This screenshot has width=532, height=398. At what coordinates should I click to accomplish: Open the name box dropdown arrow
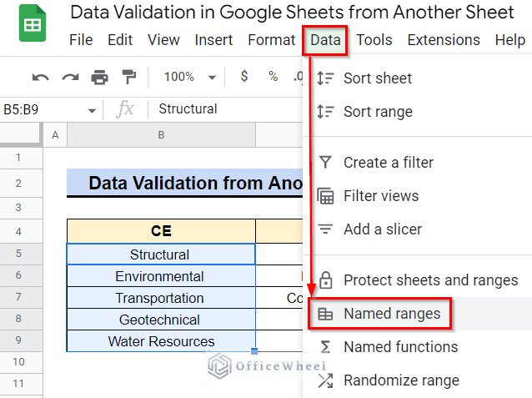coord(92,110)
